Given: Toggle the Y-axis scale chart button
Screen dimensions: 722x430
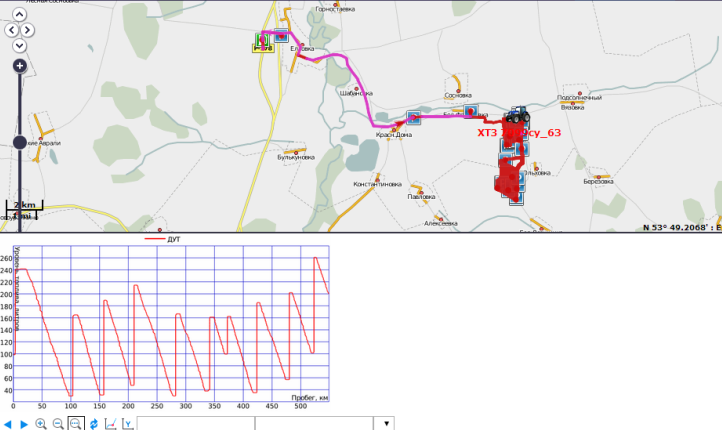Looking at the screenshot, I should [x=128, y=424].
